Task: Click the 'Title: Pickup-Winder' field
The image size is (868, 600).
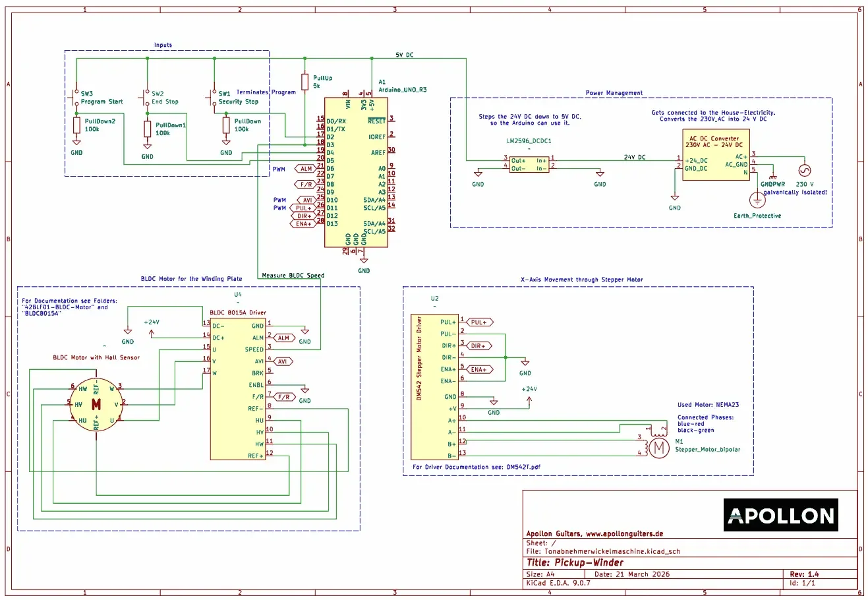Action: (x=575, y=563)
